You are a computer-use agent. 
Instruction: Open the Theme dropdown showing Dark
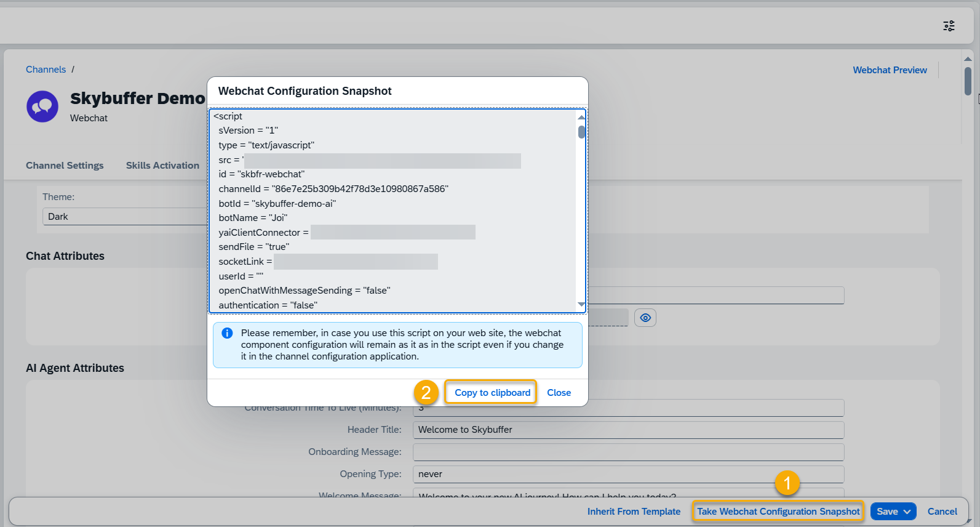pyautogui.click(x=125, y=217)
